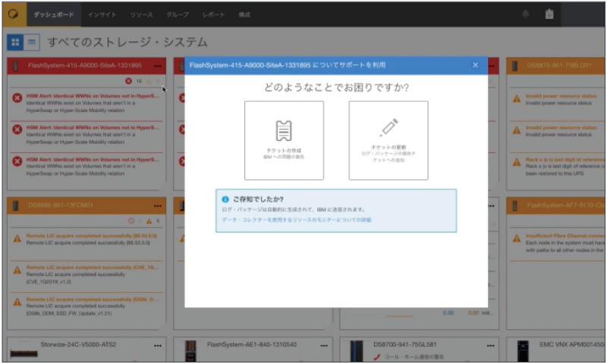Select the チケットの更新 option
607x364 pixels.
pyautogui.click(x=388, y=140)
